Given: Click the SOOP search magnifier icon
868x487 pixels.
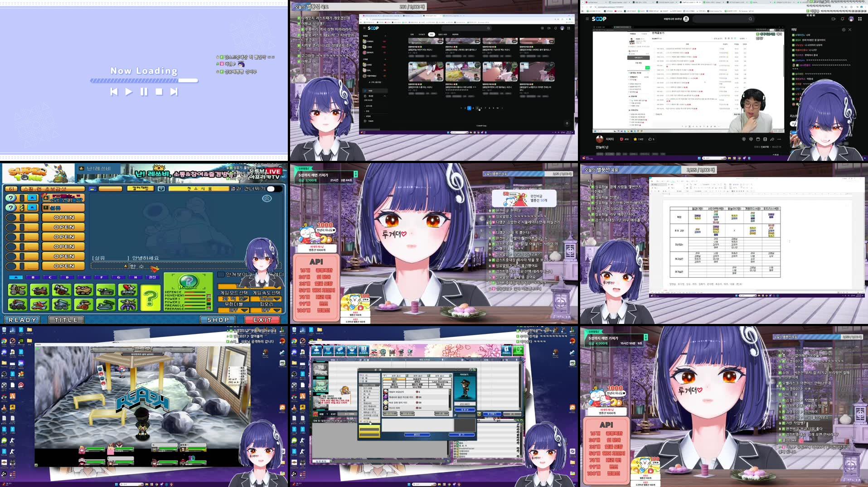Looking at the screenshot, I should [750, 19].
